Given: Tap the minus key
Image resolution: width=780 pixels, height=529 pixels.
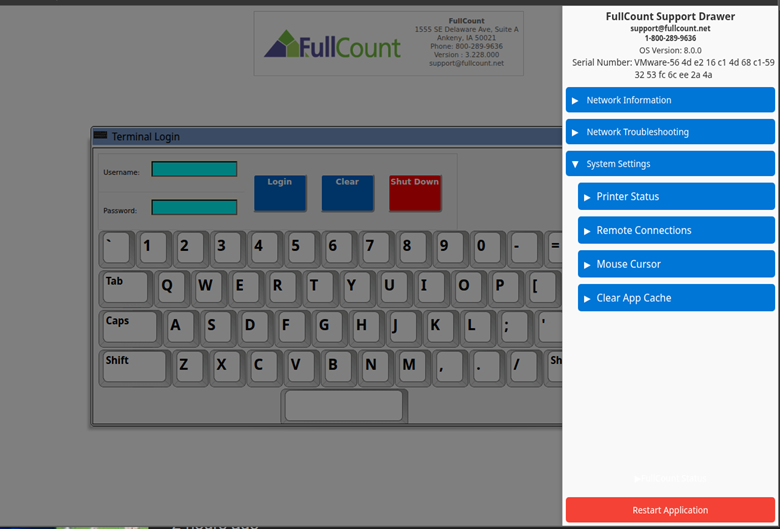Looking at the screenshot, I should (x=524, y=248).
